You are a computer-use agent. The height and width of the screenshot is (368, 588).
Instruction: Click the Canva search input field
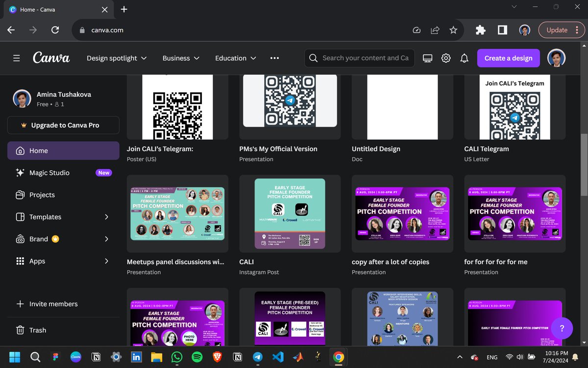(x=359, y=58)
